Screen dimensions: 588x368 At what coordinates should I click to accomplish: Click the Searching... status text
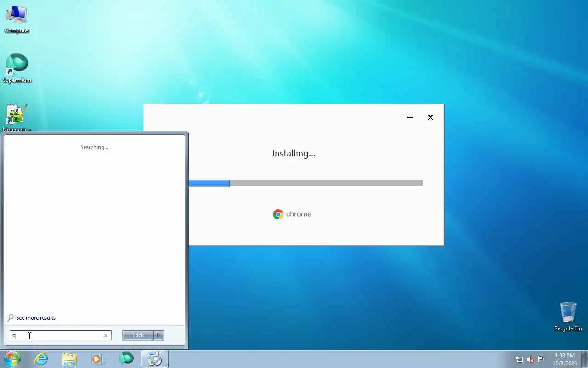[94, 147]
